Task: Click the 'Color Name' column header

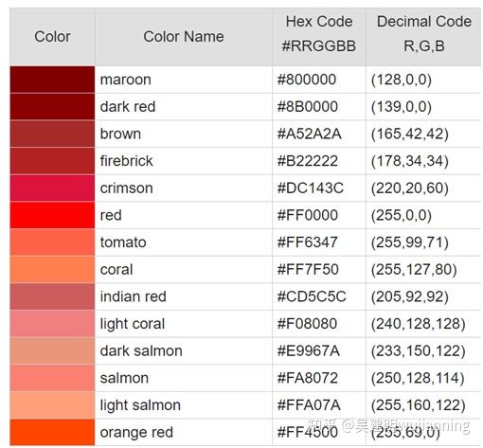Action: pos(184,37)
